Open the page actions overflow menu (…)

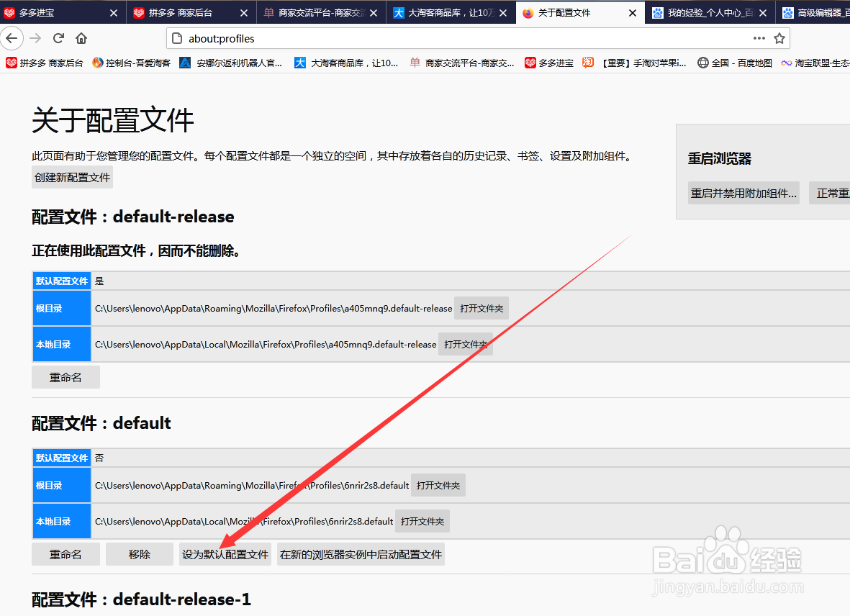(759, 38)
